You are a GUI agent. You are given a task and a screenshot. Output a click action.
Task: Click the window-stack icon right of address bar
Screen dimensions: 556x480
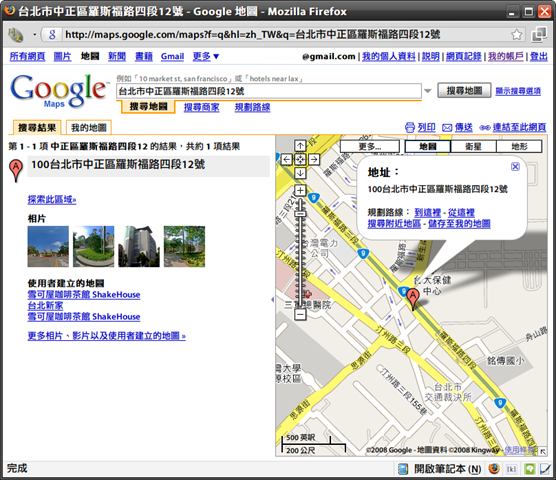539,34
